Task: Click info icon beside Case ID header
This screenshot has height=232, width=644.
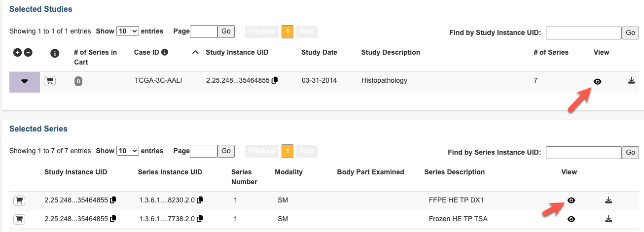Action: point(165,52)
